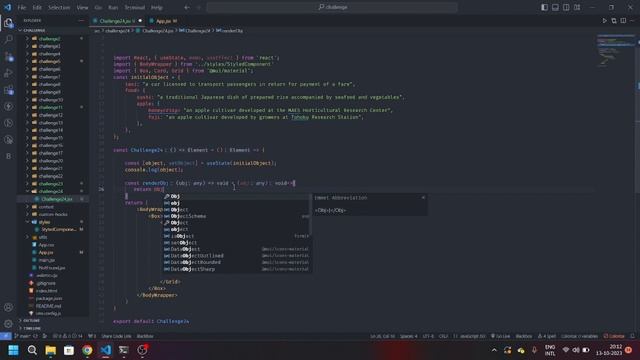
Task: Select the ObjectSchema autocomplete suggestion
Action: (x=237, y=216)
